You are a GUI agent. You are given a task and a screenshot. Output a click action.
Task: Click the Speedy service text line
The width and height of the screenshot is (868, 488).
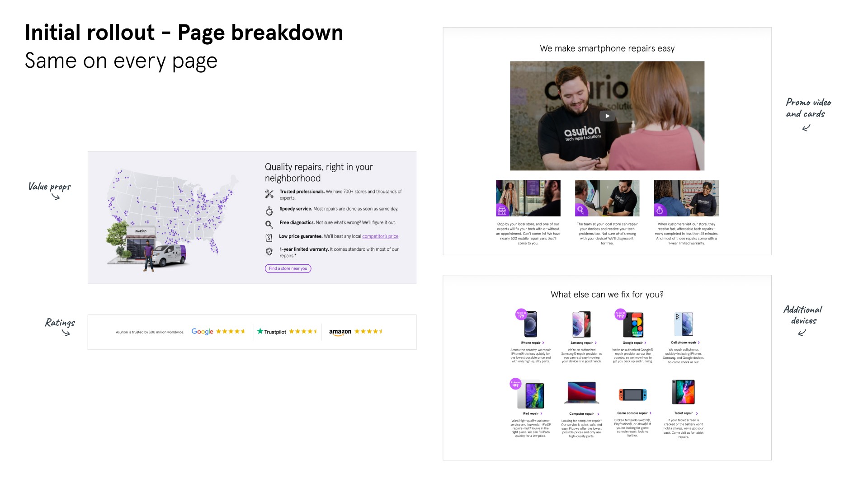[339, 209]
